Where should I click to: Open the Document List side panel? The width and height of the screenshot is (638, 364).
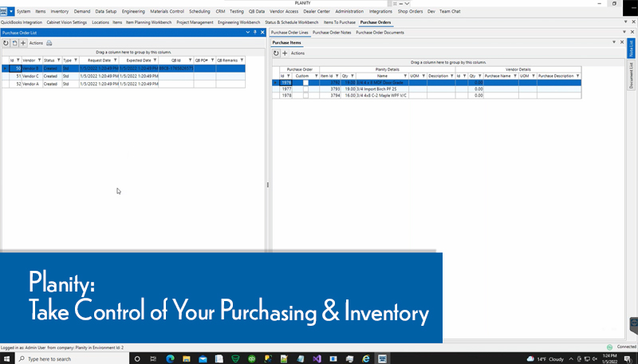click(x=631, y=75)
